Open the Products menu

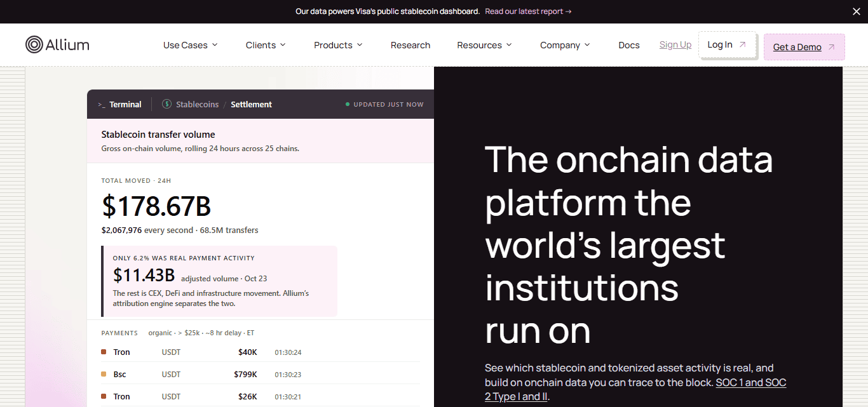coord(338,45)
